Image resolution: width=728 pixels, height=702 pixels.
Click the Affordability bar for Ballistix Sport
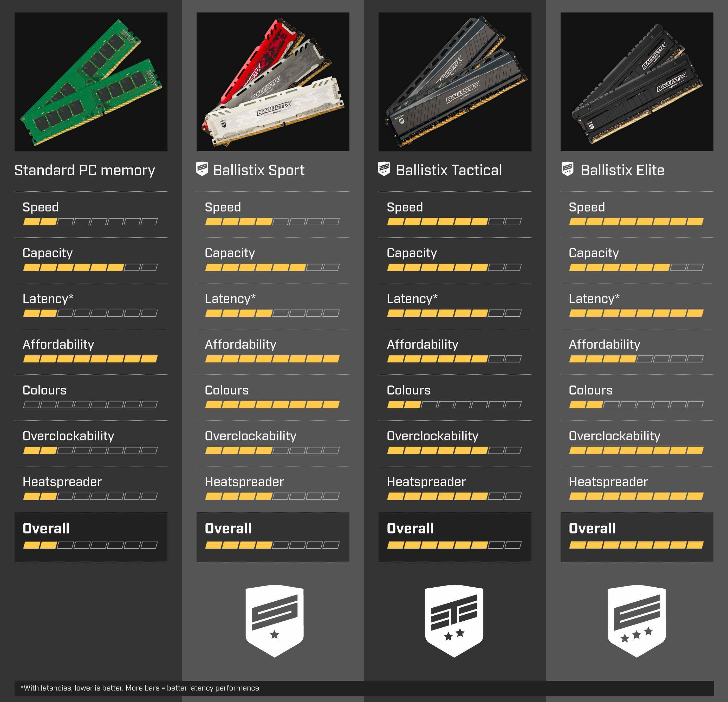[272, 359]
